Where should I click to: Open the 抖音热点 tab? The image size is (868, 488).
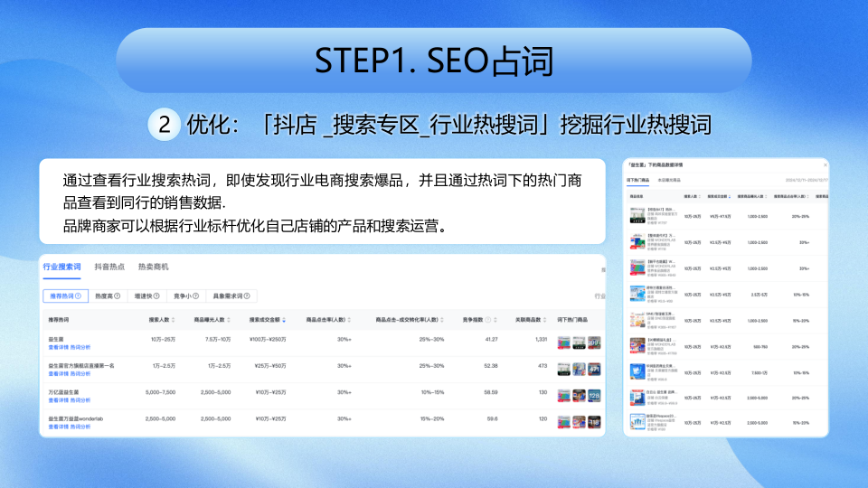[x=109, y=267]
